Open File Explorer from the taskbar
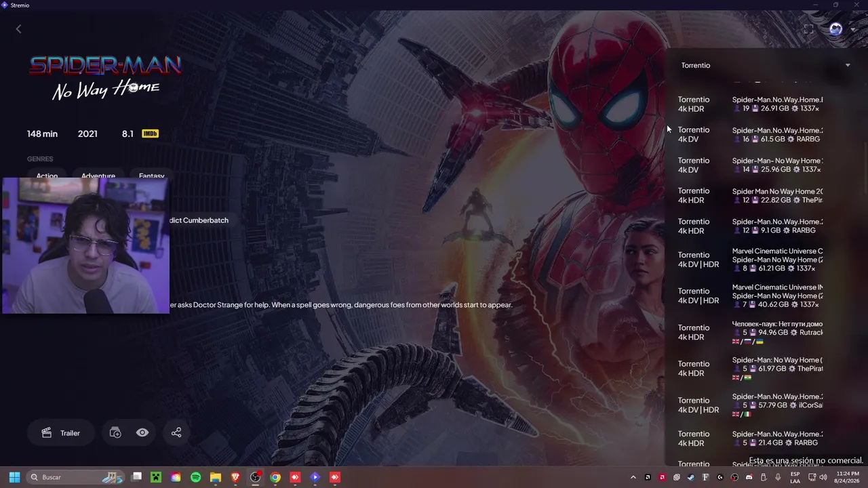The height and width of the screenshot is (488, 868). (x=216, y=477)
